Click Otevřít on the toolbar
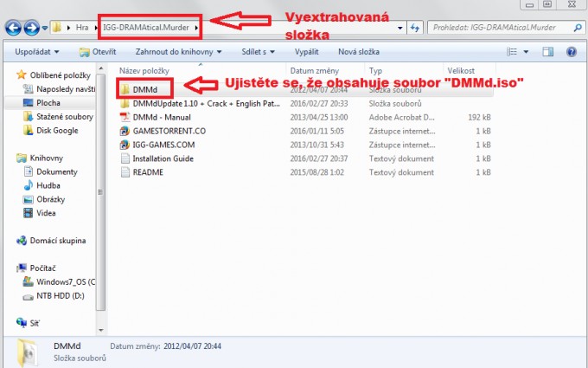Image resolution: width=588 pixels, height=368 pixels. click(x=98, y=52)
